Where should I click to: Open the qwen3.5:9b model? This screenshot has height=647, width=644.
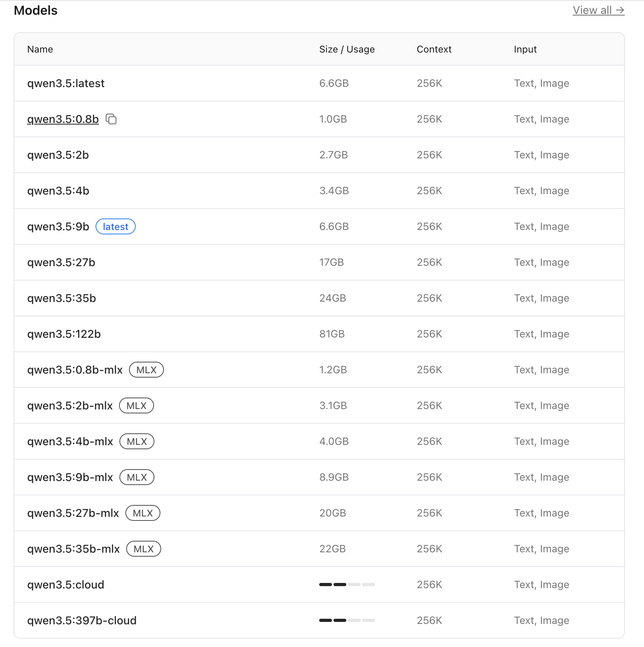coord(58,226)
